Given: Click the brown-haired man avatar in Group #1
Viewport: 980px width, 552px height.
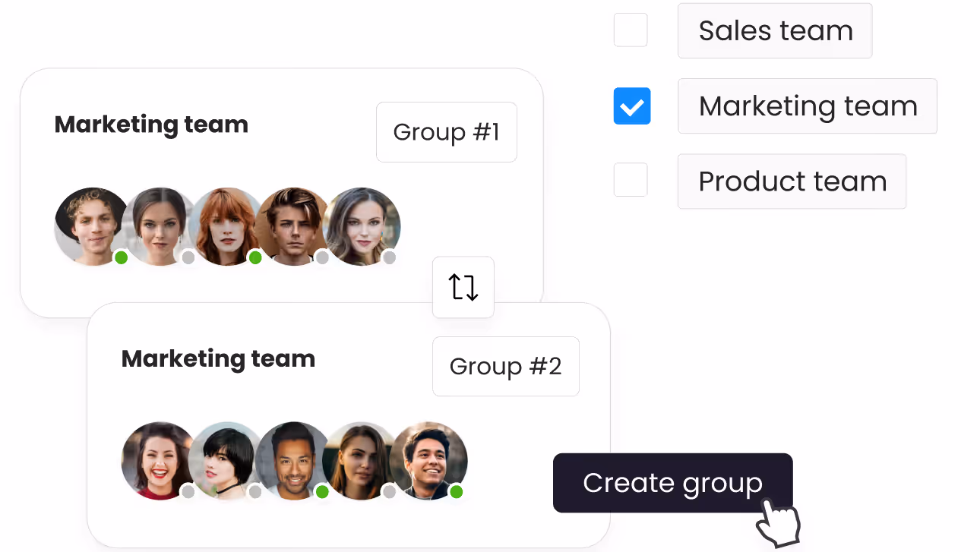Looking at the screenshot, I should click(295, 226).
